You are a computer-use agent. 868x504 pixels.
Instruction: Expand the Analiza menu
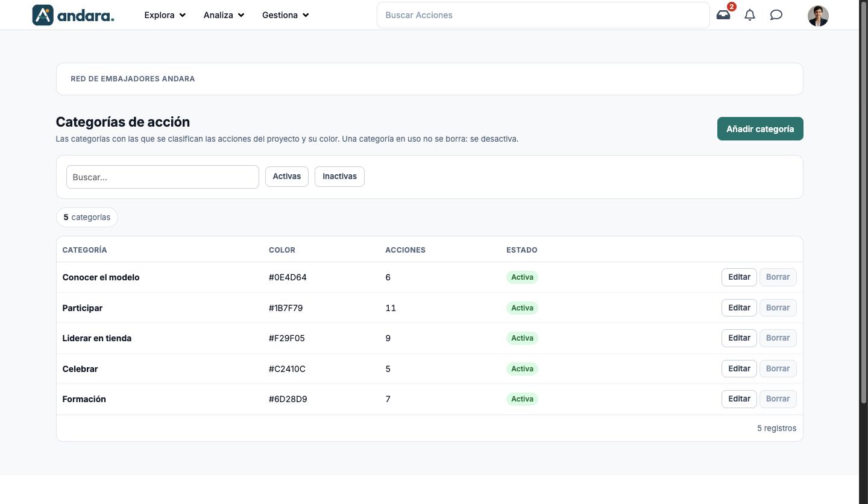[x=224, y=15]
